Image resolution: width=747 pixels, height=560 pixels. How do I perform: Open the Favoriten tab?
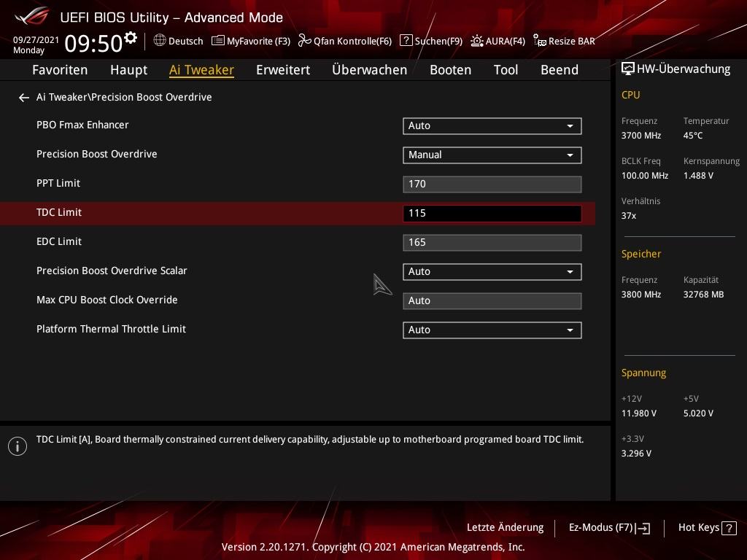[x=60, y=70]
